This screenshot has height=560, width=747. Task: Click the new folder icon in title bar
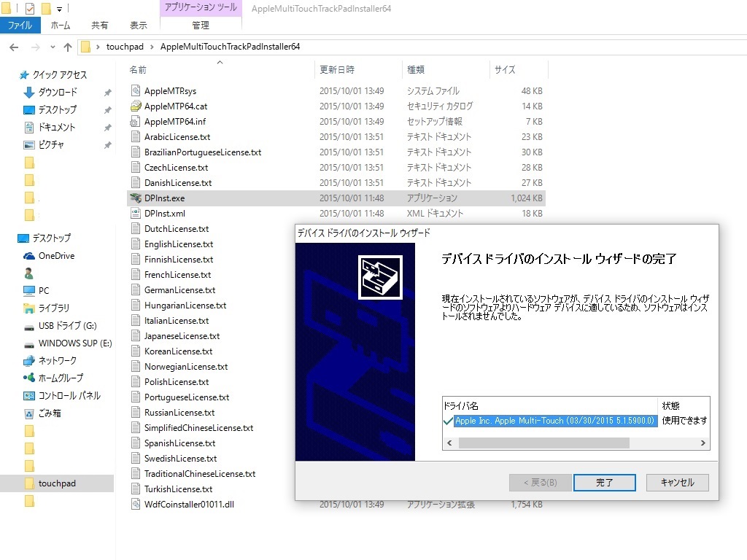point(46,8)
